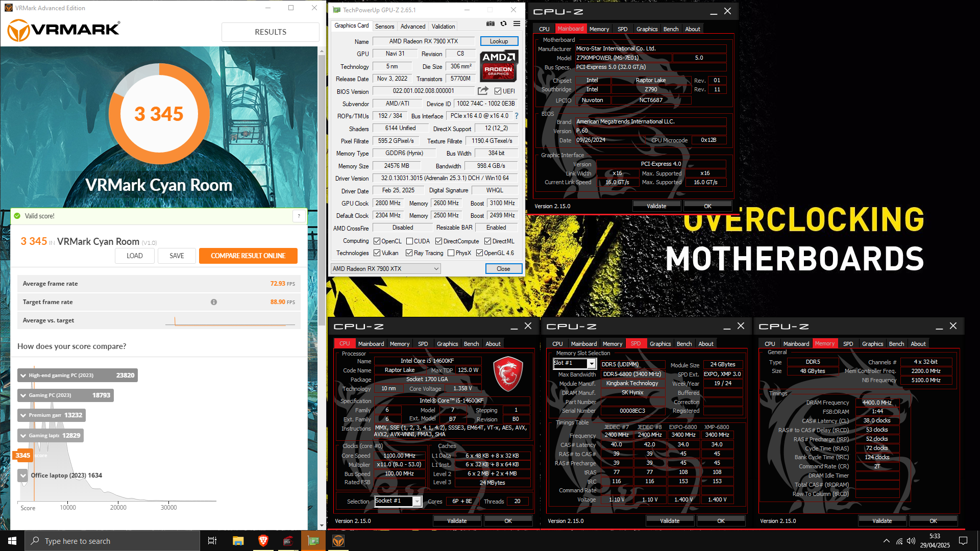Switch to the Advanced tab in GPU-Z

(413, 27)
